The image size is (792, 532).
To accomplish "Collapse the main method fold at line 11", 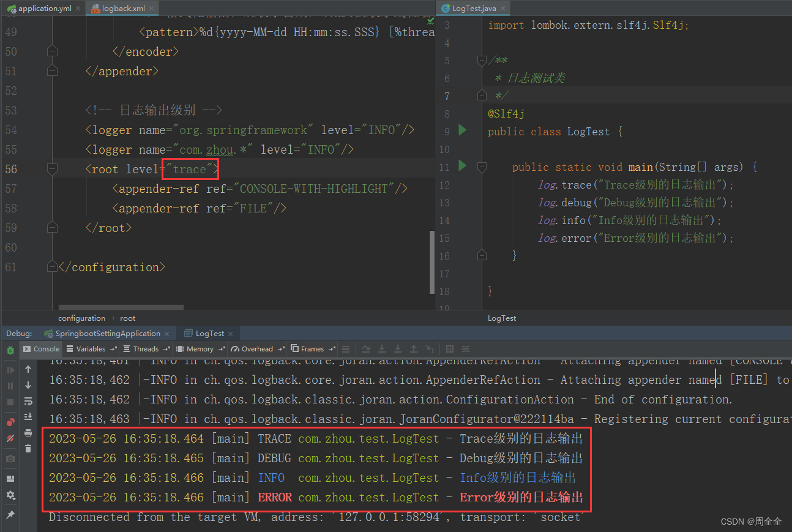I will [x=482, y=167].
